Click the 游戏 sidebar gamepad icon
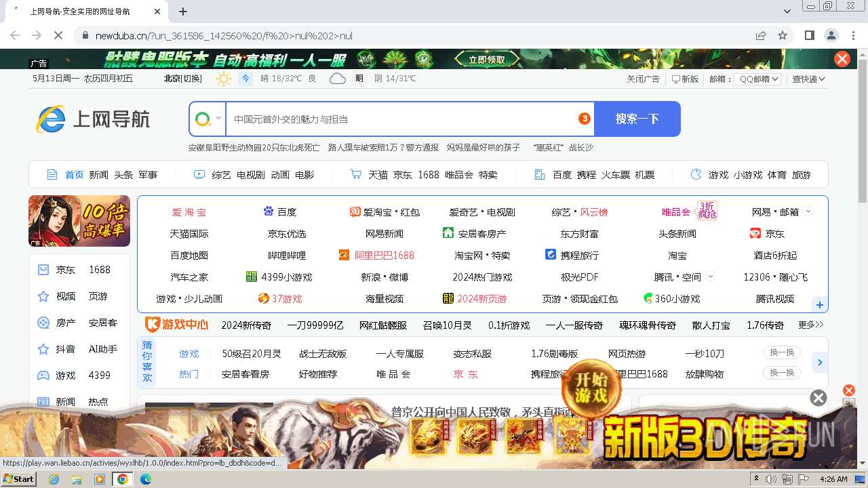This screenshot has width=868, height=488. 43,375
